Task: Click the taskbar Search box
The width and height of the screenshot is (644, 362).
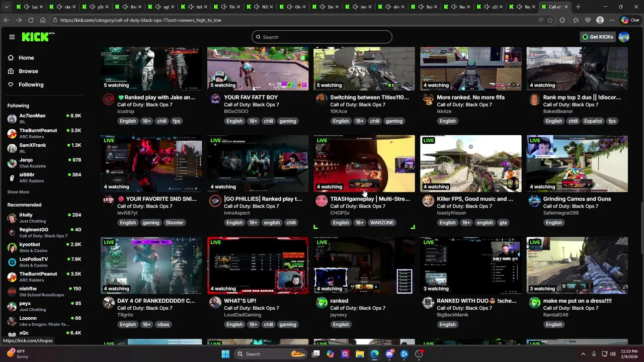Action: (271, 354)
